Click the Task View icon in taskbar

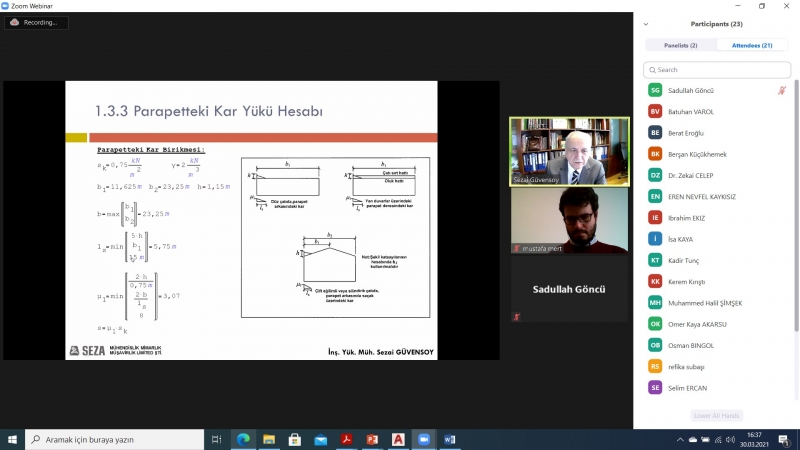216,439
